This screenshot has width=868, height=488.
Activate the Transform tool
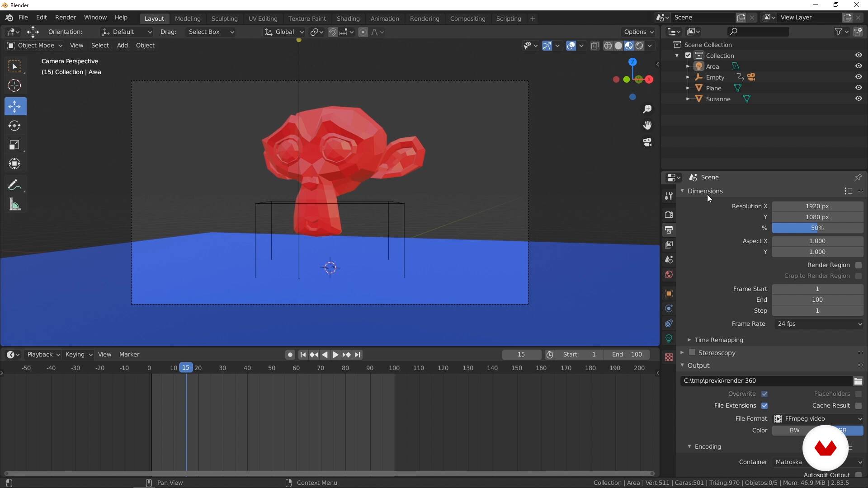(x=15, y=164)
